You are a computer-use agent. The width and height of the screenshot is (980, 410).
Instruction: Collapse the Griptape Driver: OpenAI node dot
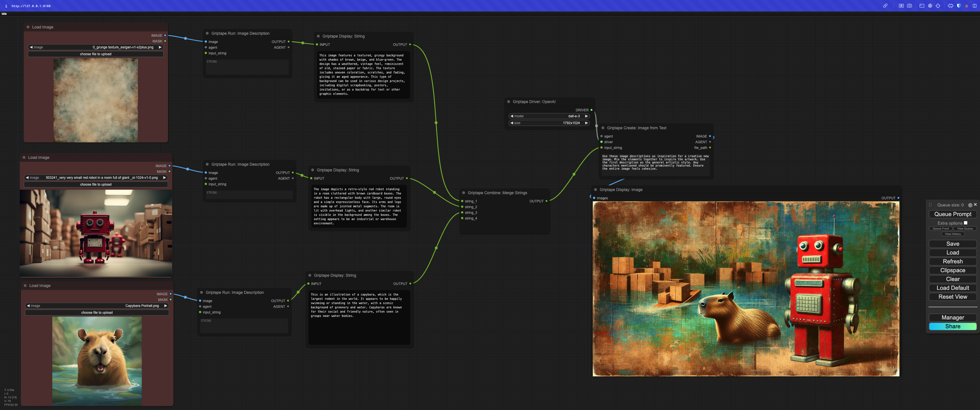(x=508, y=102)
